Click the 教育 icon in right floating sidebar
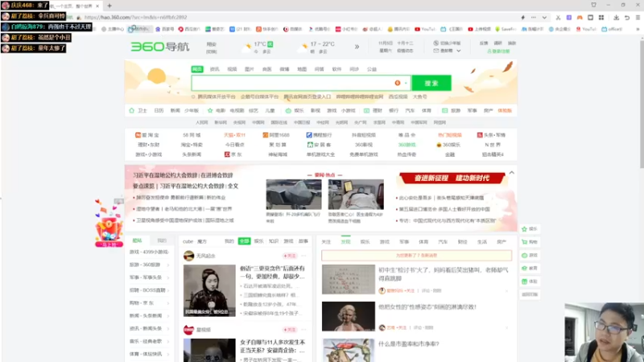 (x=525, y=269)
